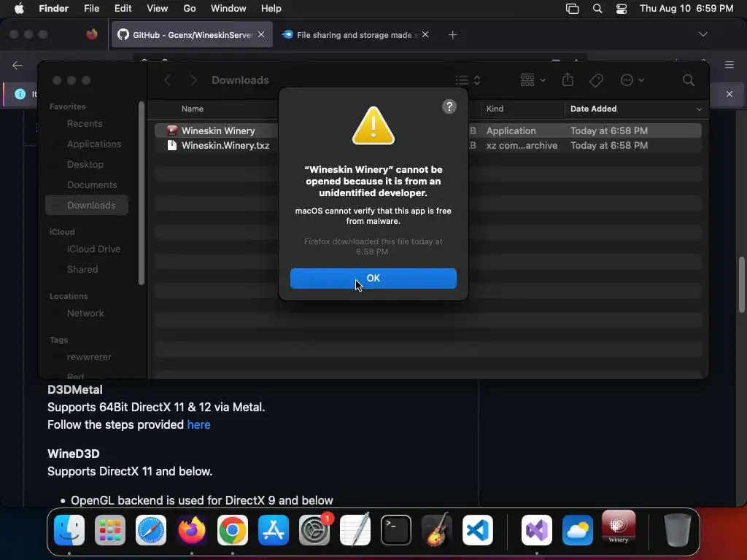Open the Help menu
The image size is (747, 560).
click(x=271, y=9)
